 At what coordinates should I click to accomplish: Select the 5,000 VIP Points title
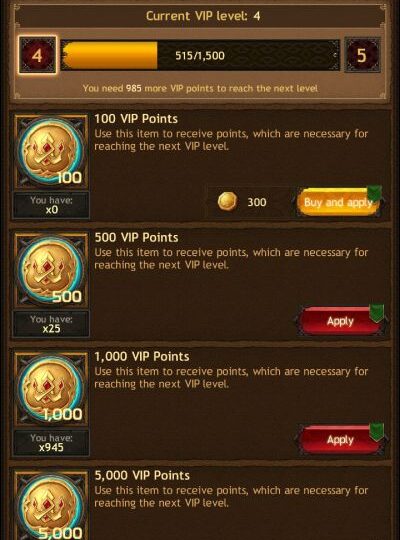pos(142,476)
